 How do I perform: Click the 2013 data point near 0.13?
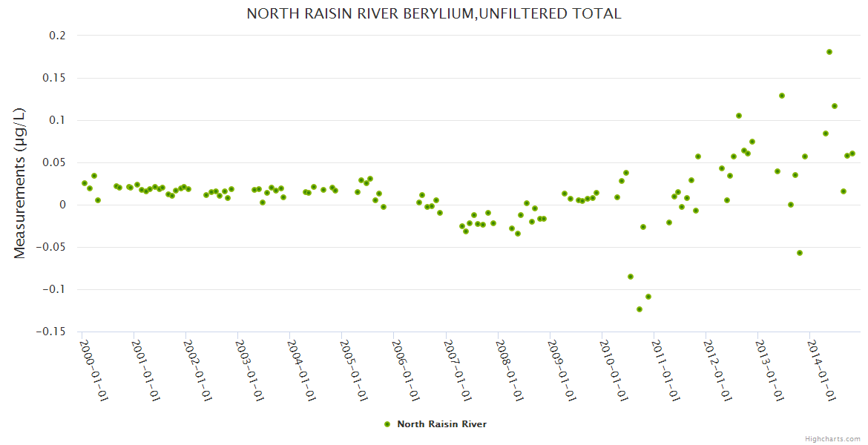782,96
